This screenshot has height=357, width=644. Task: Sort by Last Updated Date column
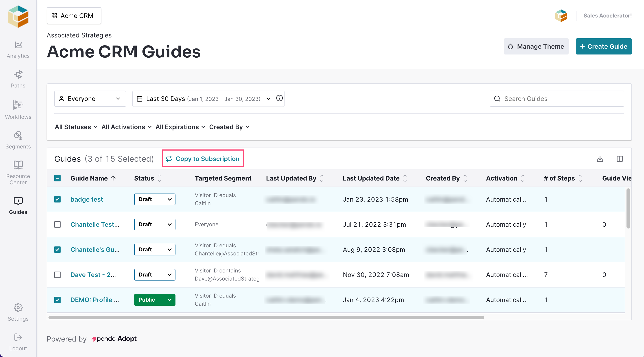(x=405, y=178)
